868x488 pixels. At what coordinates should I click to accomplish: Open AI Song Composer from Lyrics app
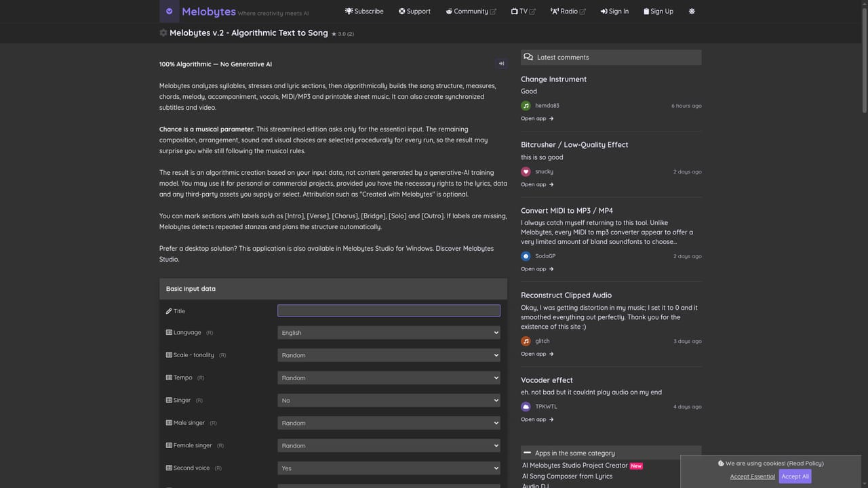tap(567, 476)
